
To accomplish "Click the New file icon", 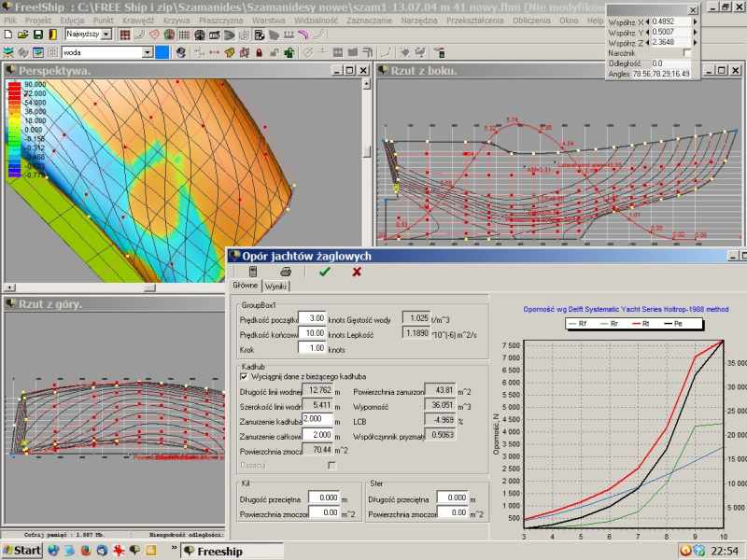I will pos(8,35).
